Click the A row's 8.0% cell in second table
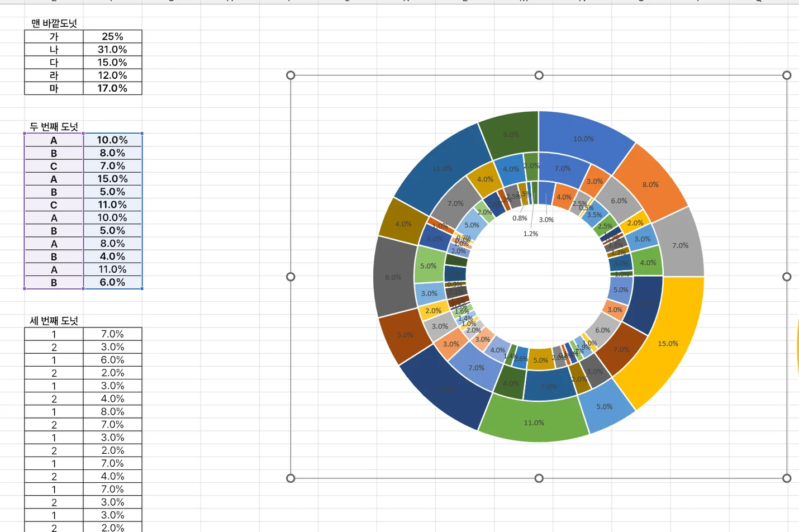The image size is (799, 532). (x=112, y=244)
